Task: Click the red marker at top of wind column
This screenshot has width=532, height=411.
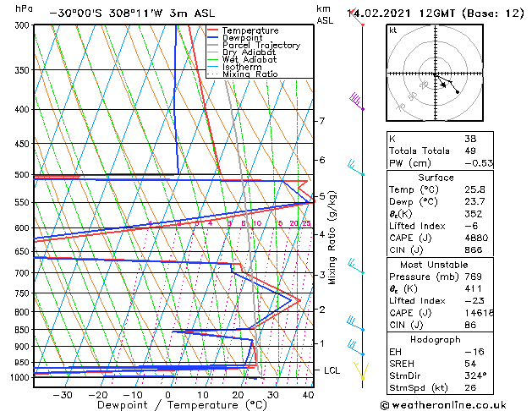Action: tap(362, 24)
